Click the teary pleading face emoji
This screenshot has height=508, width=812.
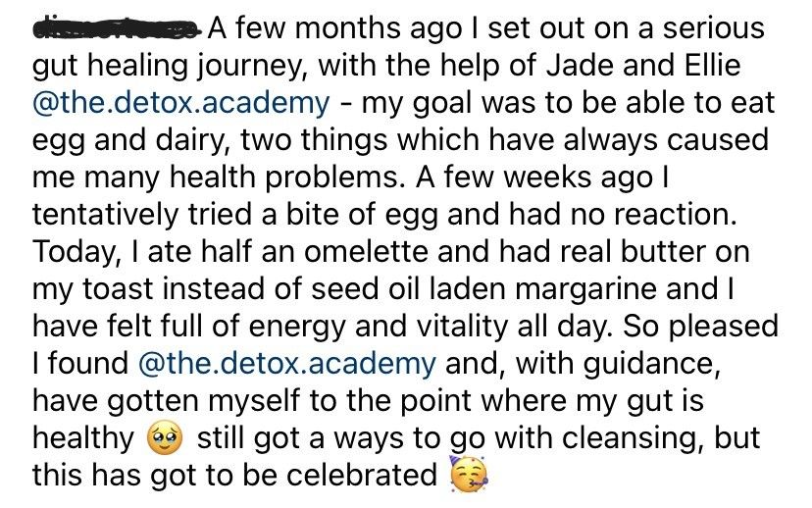pos(165,437)
